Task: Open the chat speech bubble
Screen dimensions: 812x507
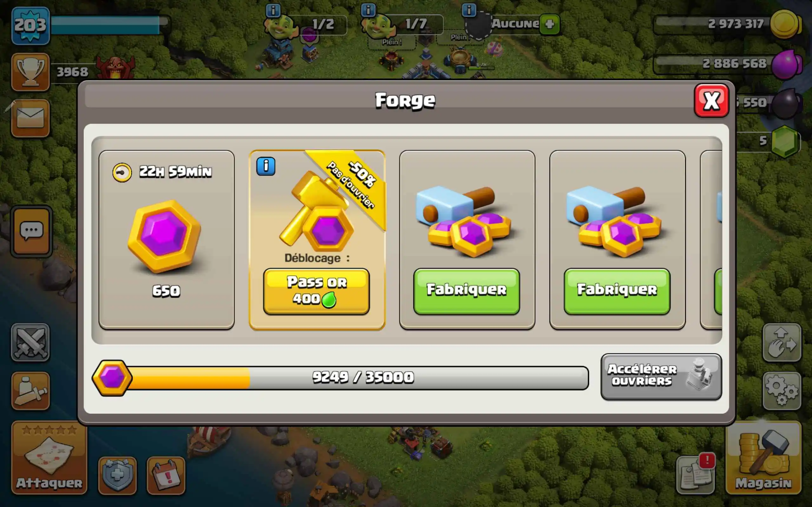Action: coord(31,231)
